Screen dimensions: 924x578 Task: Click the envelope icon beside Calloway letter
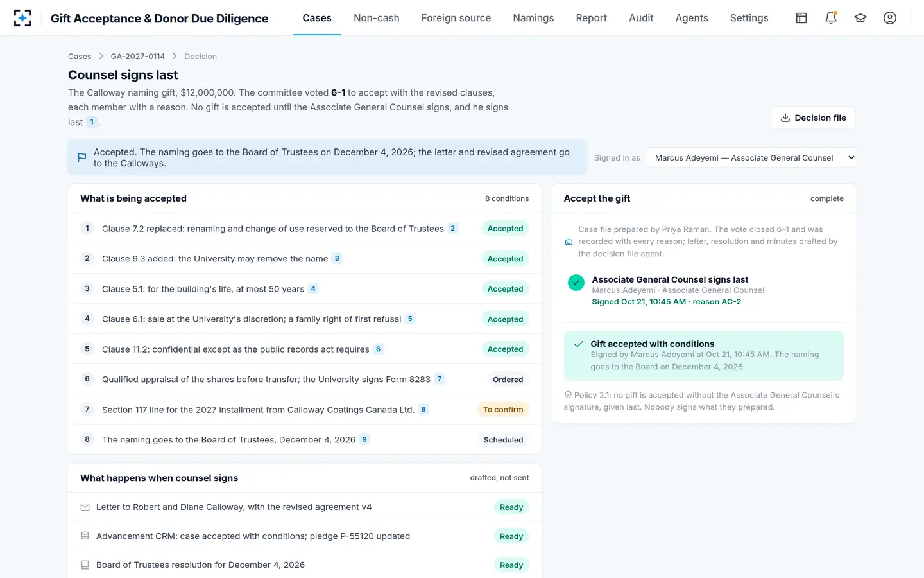[x=85, y=507]
